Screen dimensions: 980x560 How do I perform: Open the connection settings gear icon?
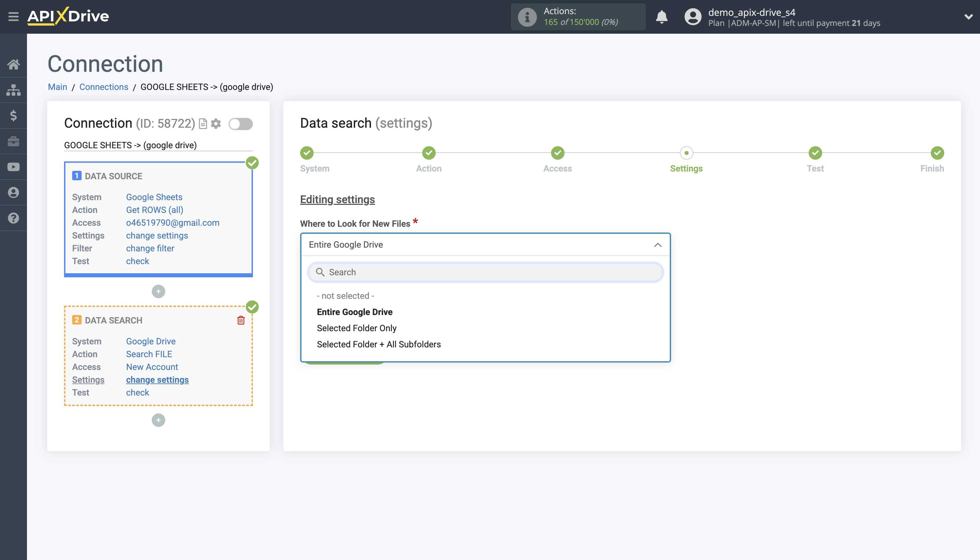pyautogui.click(x=216, y=124)
